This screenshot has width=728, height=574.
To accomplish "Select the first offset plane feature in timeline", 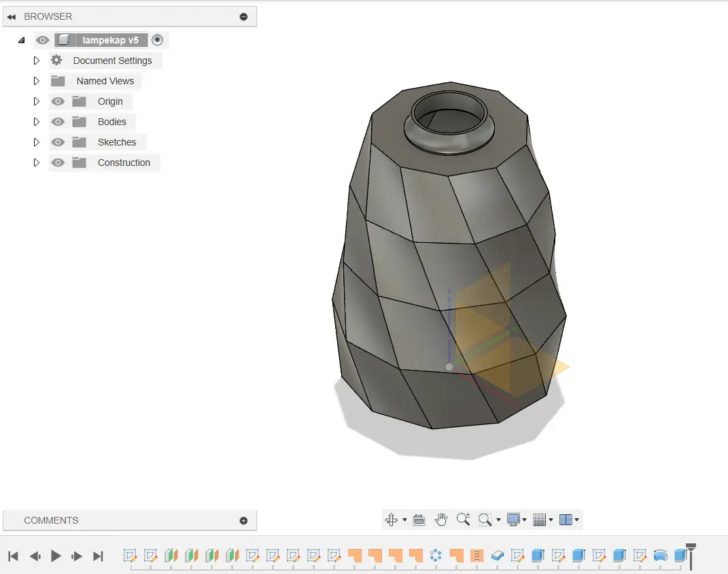I will tap(171, 556).
